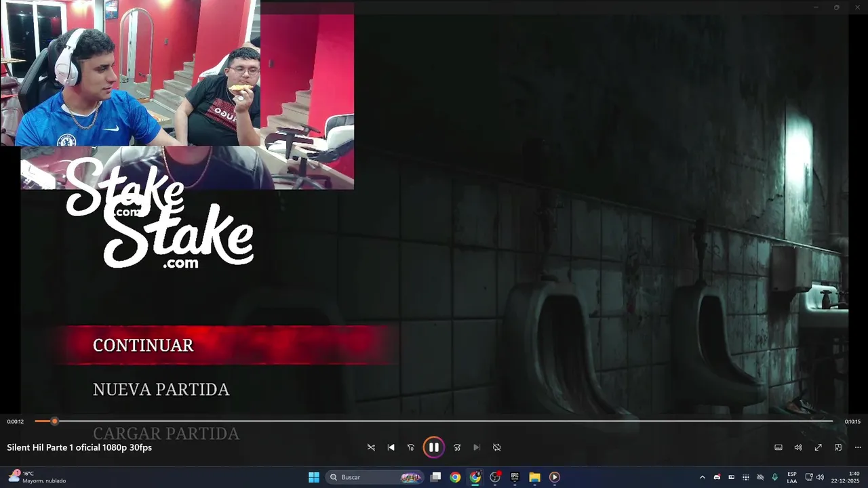The width and height of the screenshot is (868, 488).
Task: Switch the video to full screen
Action: [818, 447]
